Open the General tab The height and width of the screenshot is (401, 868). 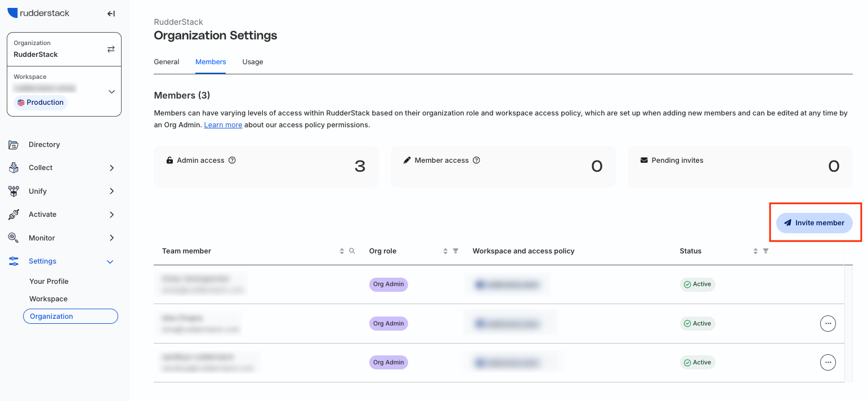[167, 62]
